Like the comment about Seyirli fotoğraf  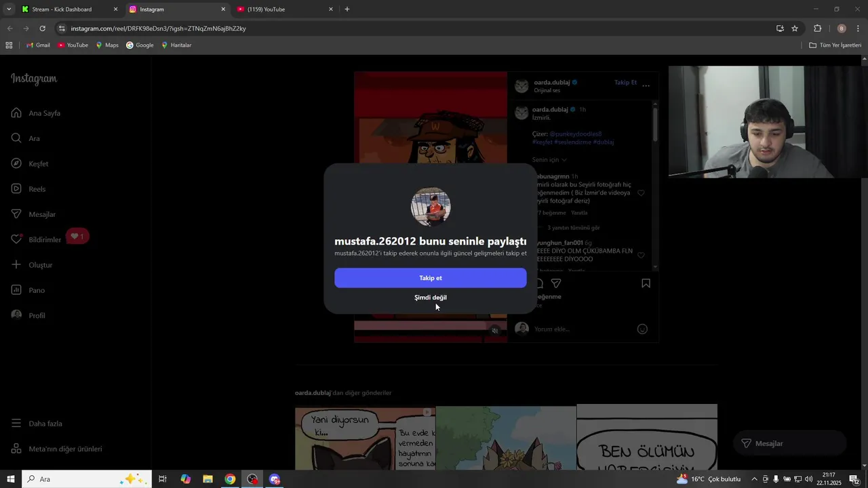pyautogui.click(x=641, y=193)
